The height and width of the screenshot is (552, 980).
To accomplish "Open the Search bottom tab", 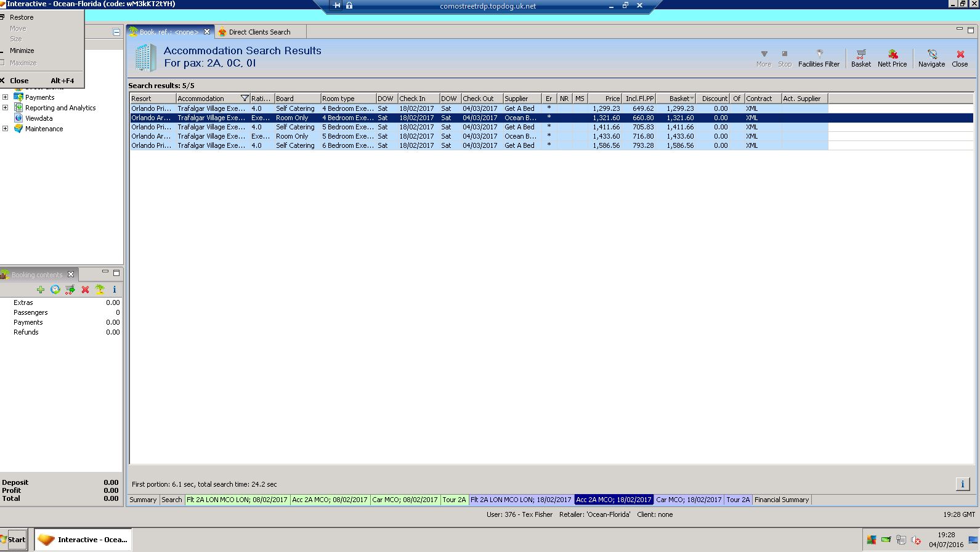I will 172,500.
